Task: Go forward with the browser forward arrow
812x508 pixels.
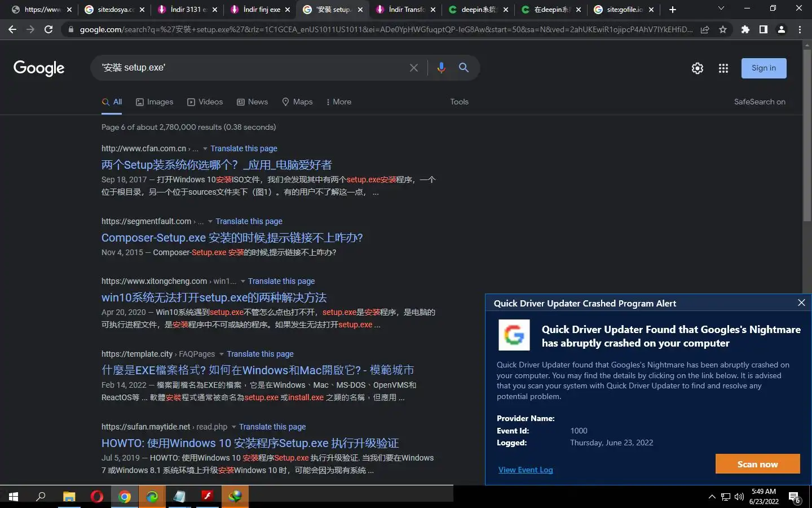Action: (30, 29)
